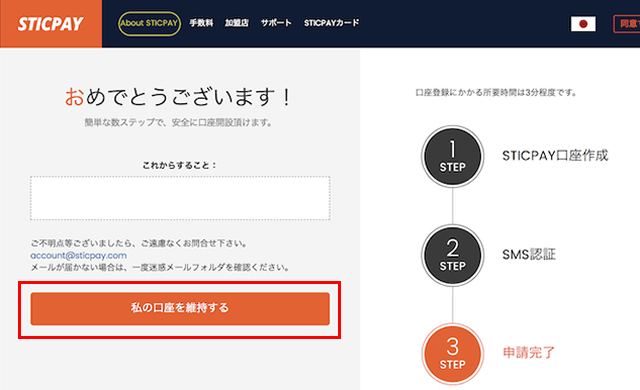The width and height of the screenshot is (640, 390).
Task: Click the dotted box under これからすること
Action: tap(180, 198)
